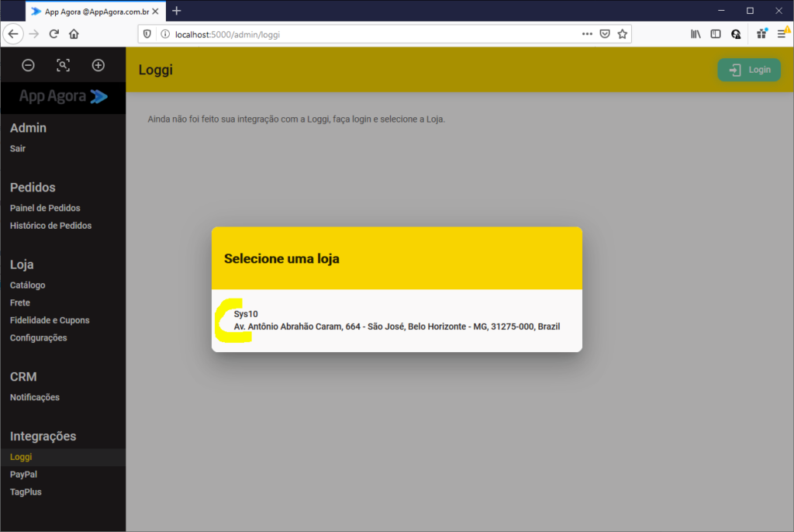Click the App Agora logo
The image size is (794, 532).
point(64,96)
